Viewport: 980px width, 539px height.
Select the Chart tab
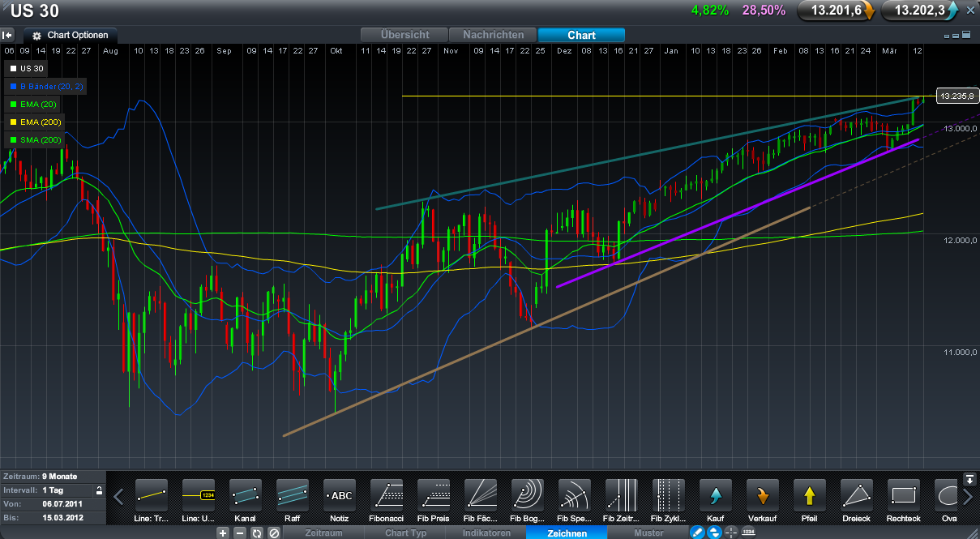coord(581,35)
